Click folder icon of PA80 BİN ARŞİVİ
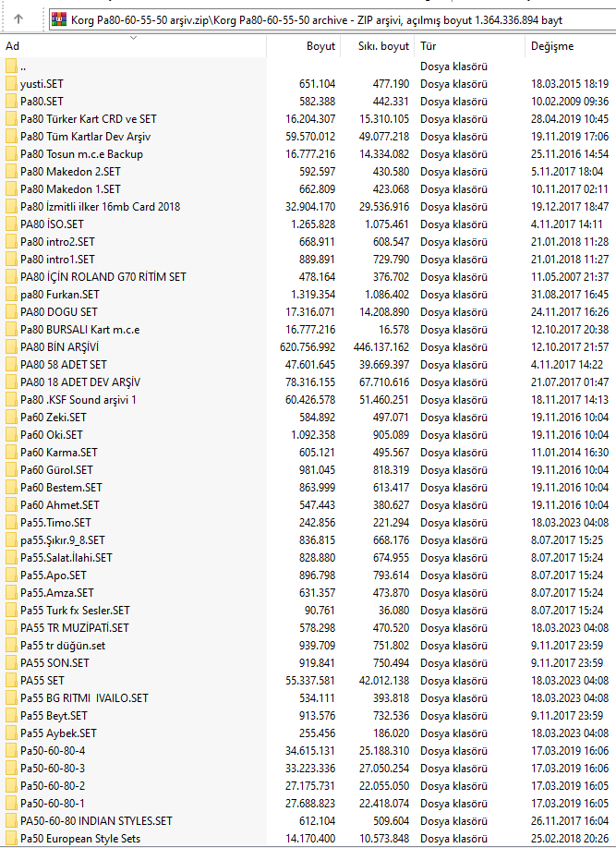The image size is (616, 848). pyautogui.click(x=11, y=347)
